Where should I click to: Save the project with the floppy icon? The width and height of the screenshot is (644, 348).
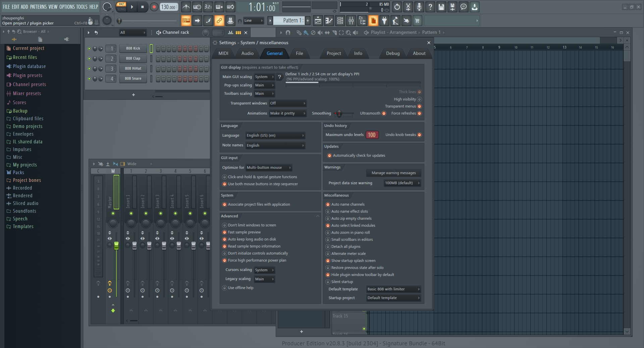click(441, 7)
